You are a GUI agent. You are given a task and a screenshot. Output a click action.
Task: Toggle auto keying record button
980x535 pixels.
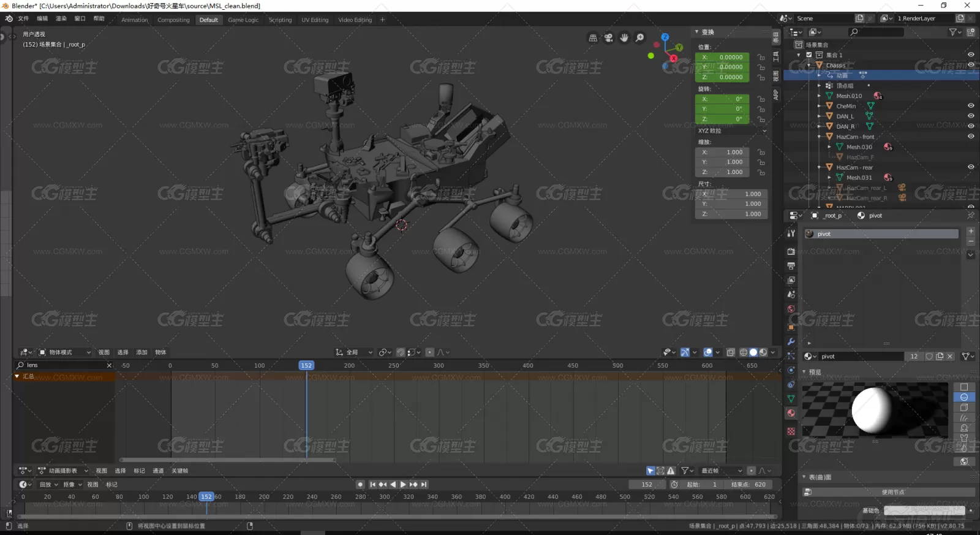[360, 484]
